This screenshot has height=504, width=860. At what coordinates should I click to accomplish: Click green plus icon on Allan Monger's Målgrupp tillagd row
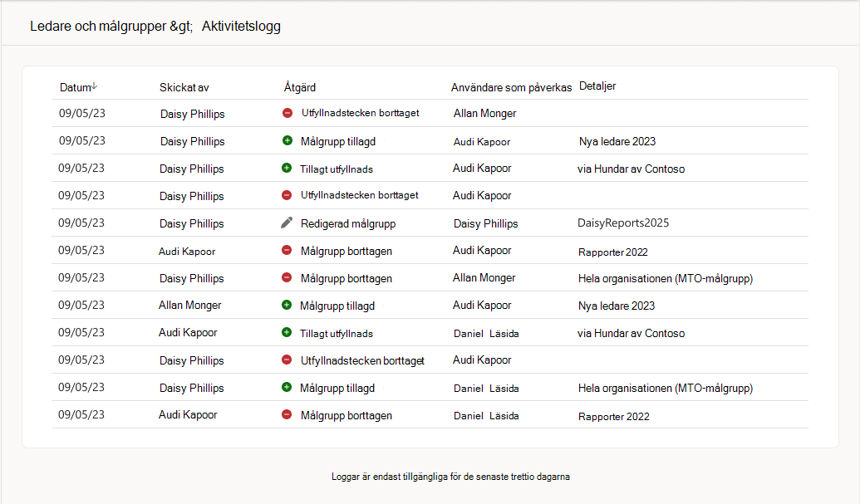[x=287, y=305]
